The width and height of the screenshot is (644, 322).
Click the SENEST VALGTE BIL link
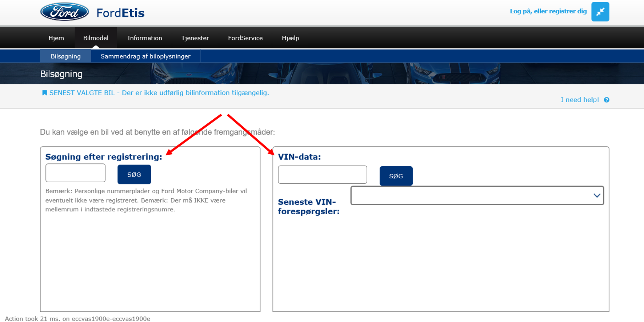point(159,93)
